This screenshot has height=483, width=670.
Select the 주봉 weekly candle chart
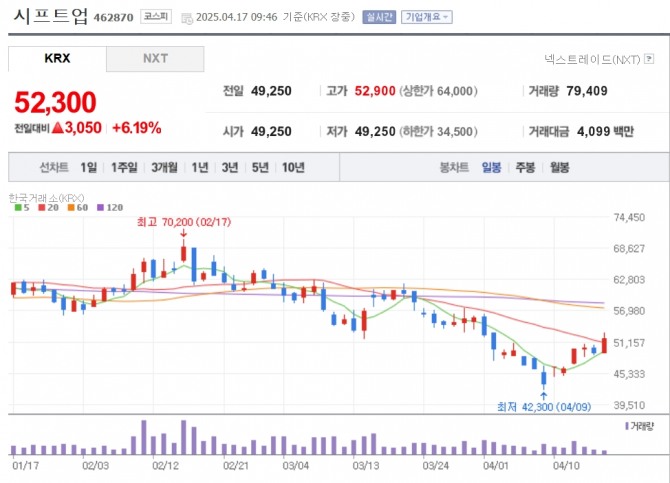[525, 168]
